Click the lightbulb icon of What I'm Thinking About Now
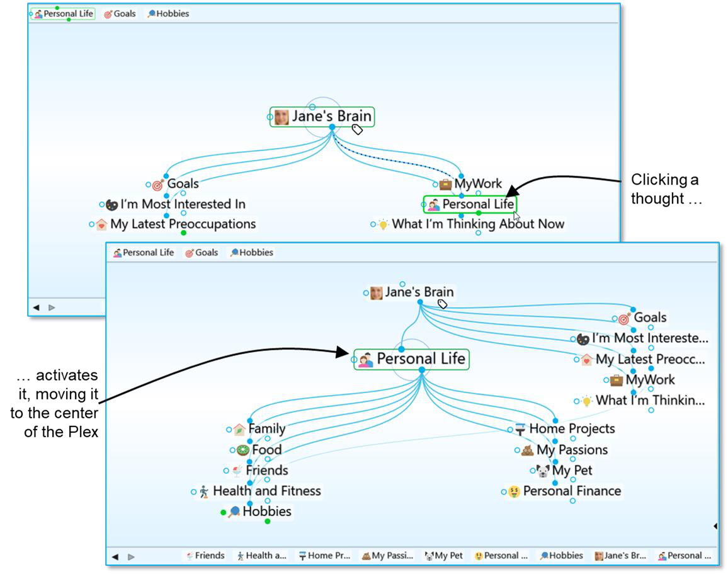The height and width of the screenshot is (574, 728). point(383,224)
